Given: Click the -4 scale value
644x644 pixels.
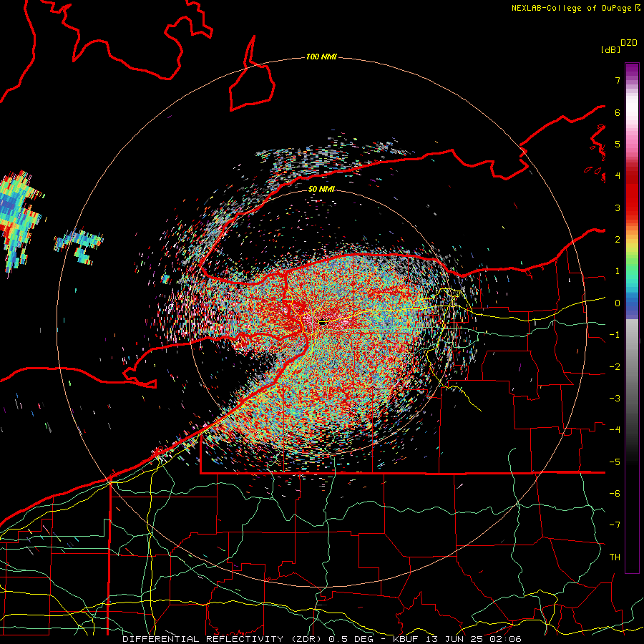Looking at the screenshot, I should pos(615,430).
